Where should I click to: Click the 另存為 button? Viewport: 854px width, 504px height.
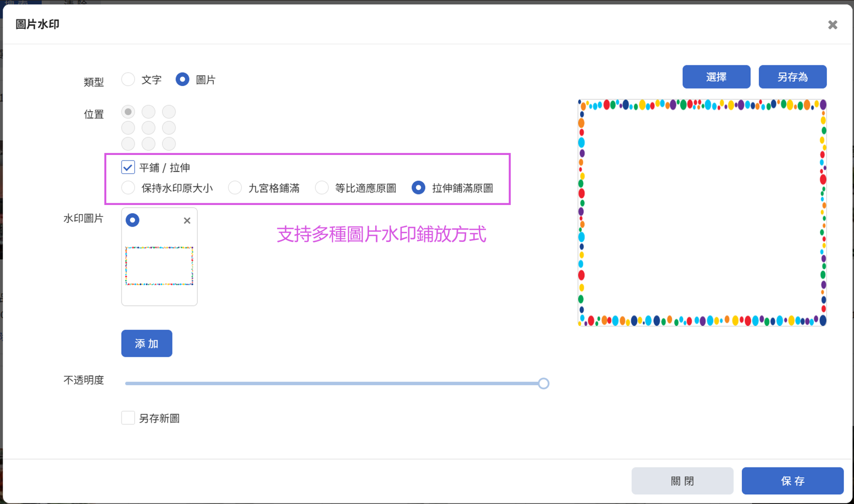tap(792, 77)
